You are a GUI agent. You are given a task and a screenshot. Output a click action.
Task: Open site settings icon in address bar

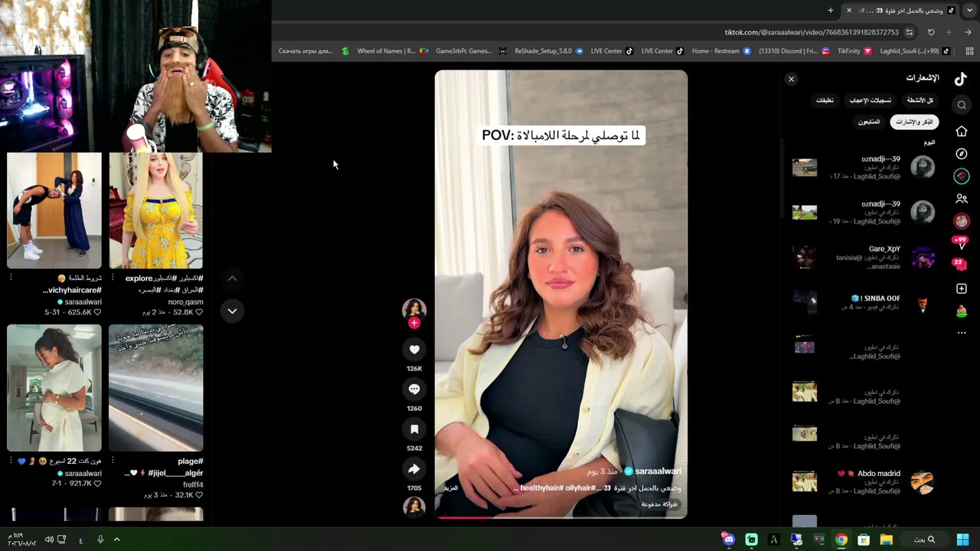pyautogui.click(x=910, y=32)
